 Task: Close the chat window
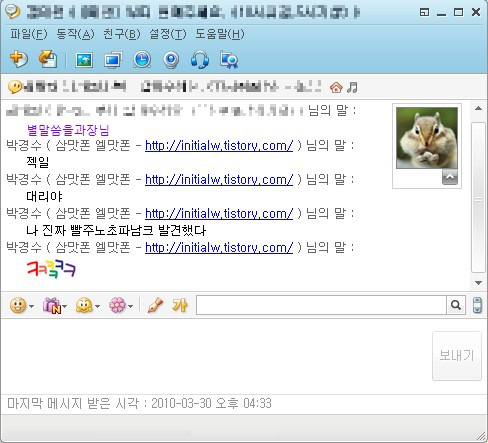(x=476, y=13)
